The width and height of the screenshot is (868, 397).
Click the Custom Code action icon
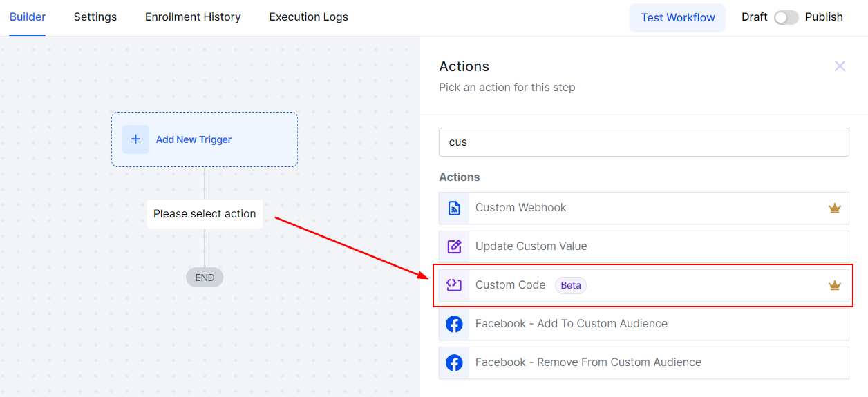coord(454,285)
